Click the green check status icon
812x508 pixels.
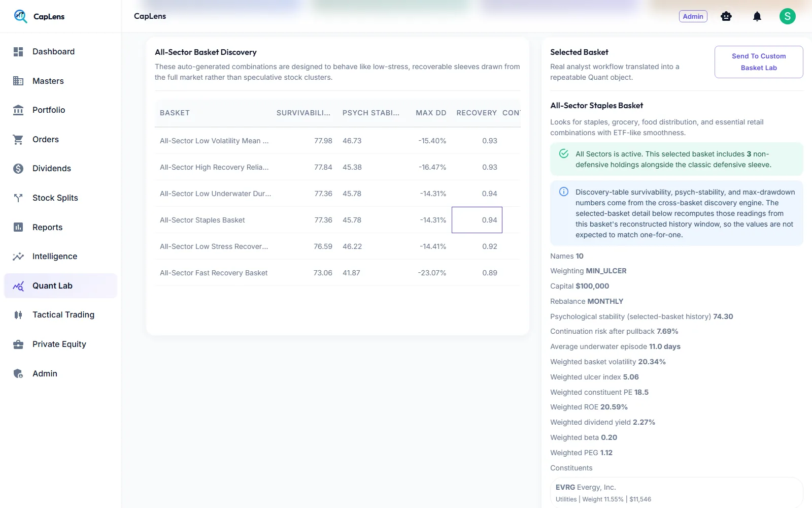[564, 153]
